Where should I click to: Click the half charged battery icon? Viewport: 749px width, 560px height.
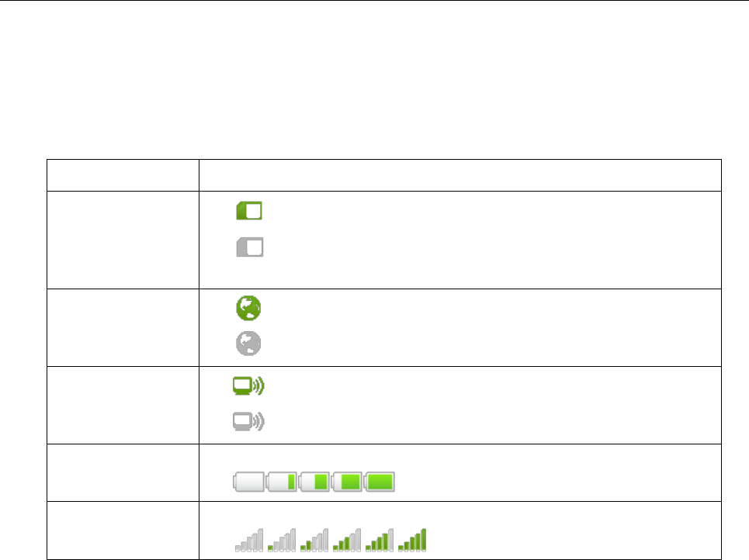pos(314,481)
